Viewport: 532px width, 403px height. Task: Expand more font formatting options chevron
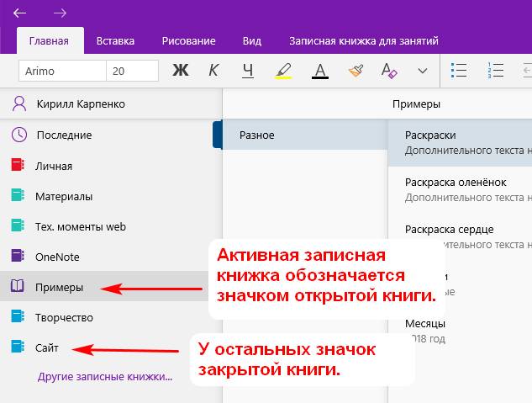click(423, 71)
